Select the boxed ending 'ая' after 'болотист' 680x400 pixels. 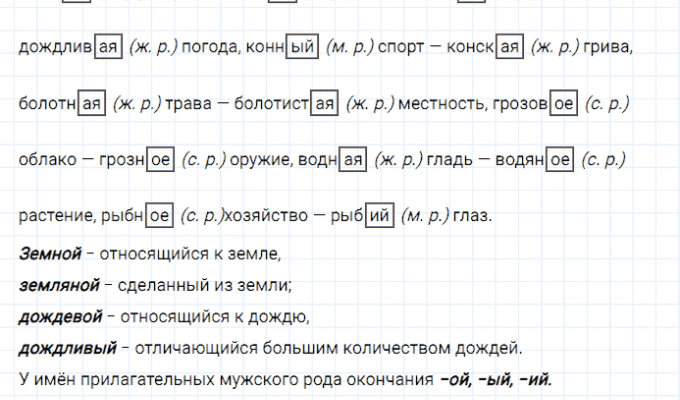[x=324, y=103]
